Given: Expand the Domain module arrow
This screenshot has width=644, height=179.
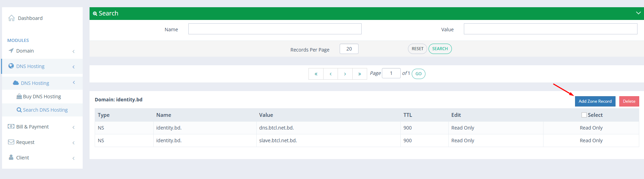Looking at the screenshot, I should (73, 51).
